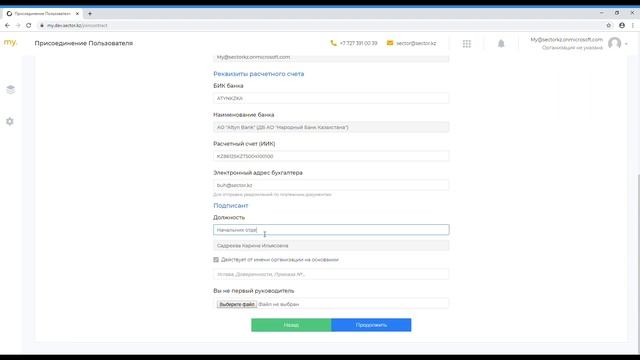The width and height of the screenshot is (640, 360).
Task: Click the Должность input field
Action: point(331,230)
